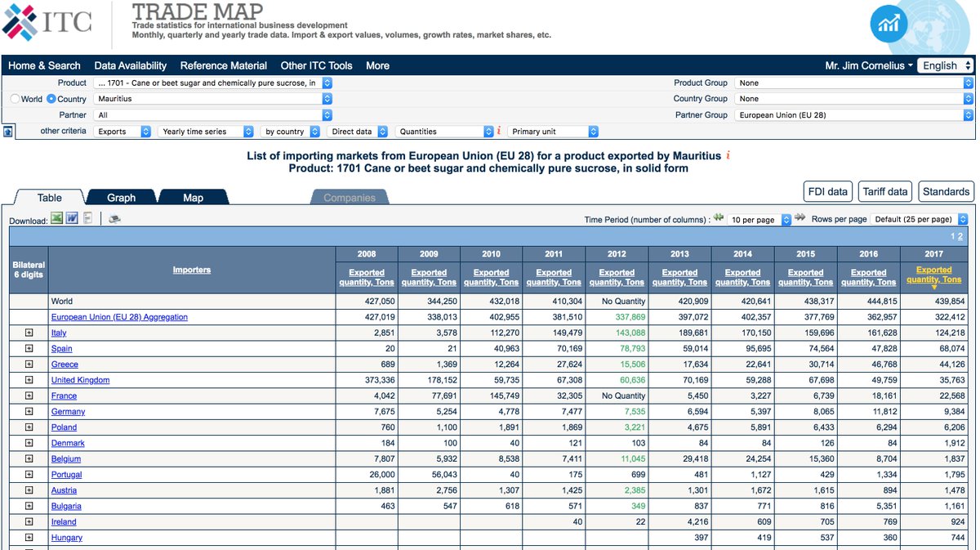This screenshot has height=550, width=980.
Task: Switch to the Map tab
Action: [193, 197]
